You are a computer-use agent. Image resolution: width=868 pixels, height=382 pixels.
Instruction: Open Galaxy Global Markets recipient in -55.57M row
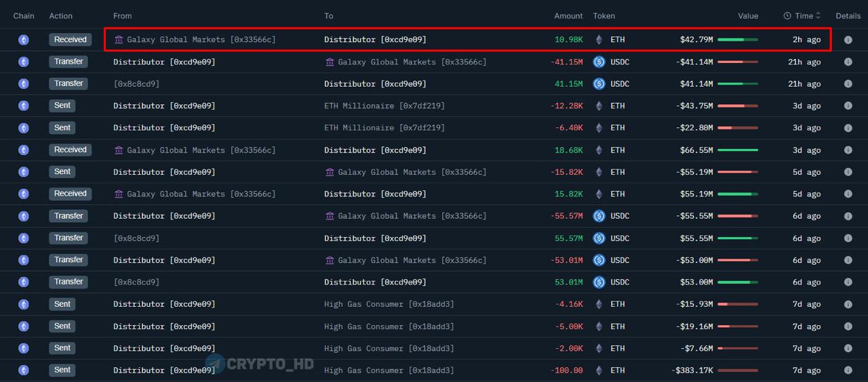(412, 216)
